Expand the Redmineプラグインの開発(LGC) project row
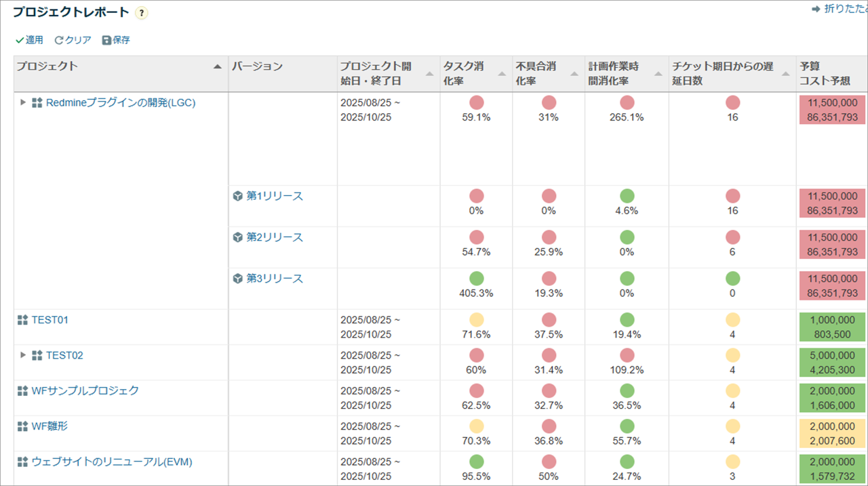This screenshot has width=868, height=486. pyautogui.click(x=23, y=102)
